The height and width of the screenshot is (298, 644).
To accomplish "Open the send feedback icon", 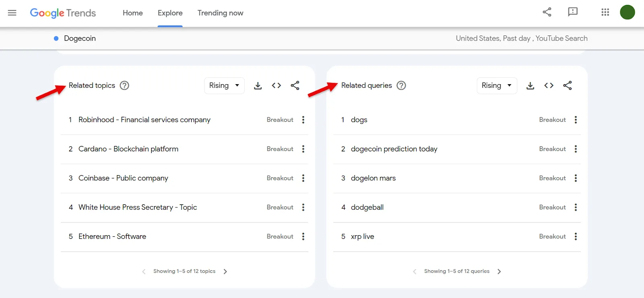I will click(573, 12).
